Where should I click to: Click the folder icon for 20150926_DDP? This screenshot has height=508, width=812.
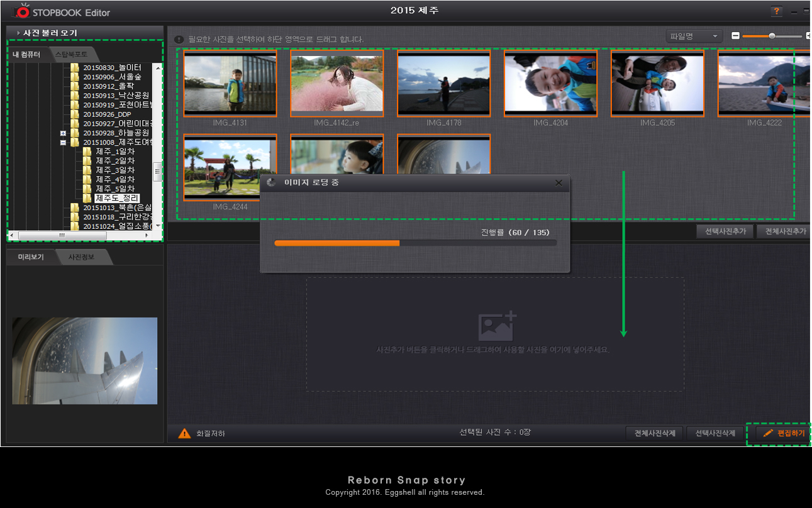click(75, 114)
